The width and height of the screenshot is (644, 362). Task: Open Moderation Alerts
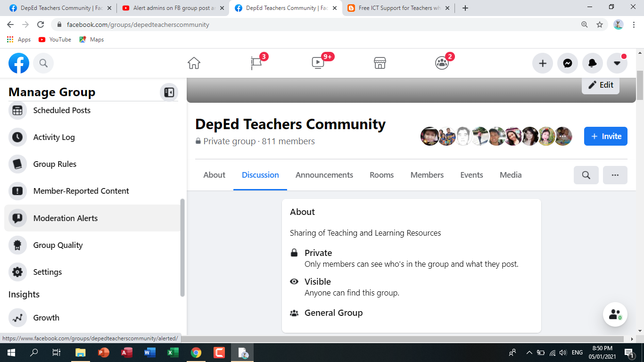[x=92, y=218]
